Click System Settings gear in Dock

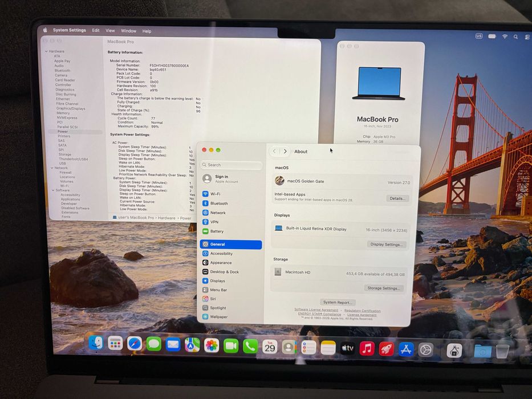[426, 350]
